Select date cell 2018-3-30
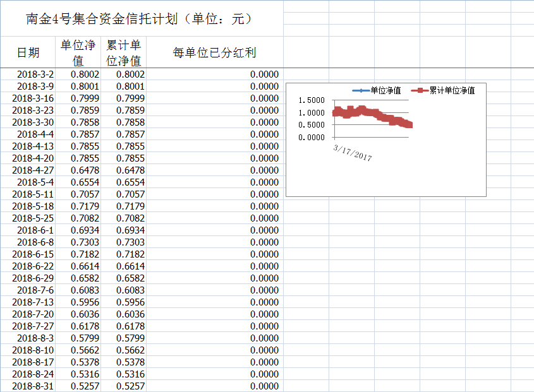The width and height of the screenshot is (534, 392). click(28, 122)
